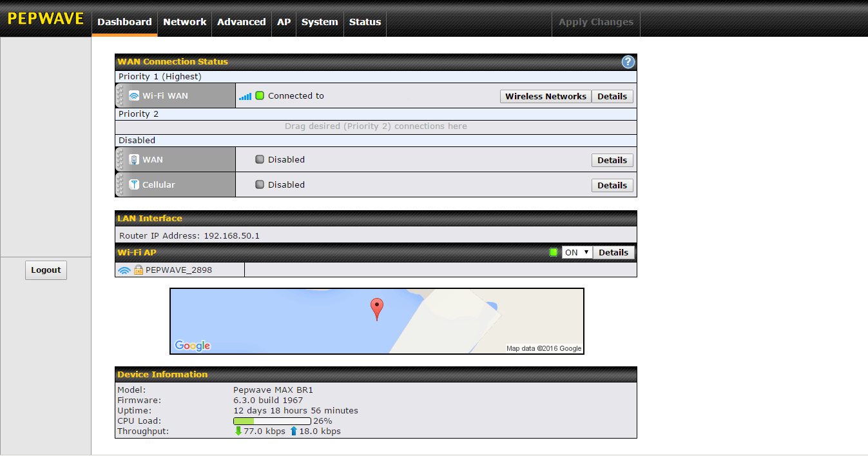Click the firmware 6.3.0 build 1967 value
Screen dimensions: 868x456
click(268, 401)
